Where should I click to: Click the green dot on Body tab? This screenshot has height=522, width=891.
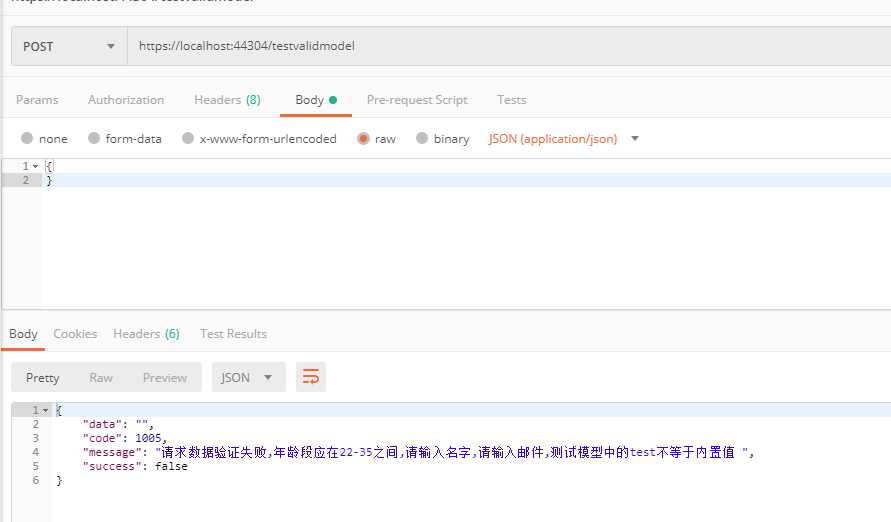point(333,100)
